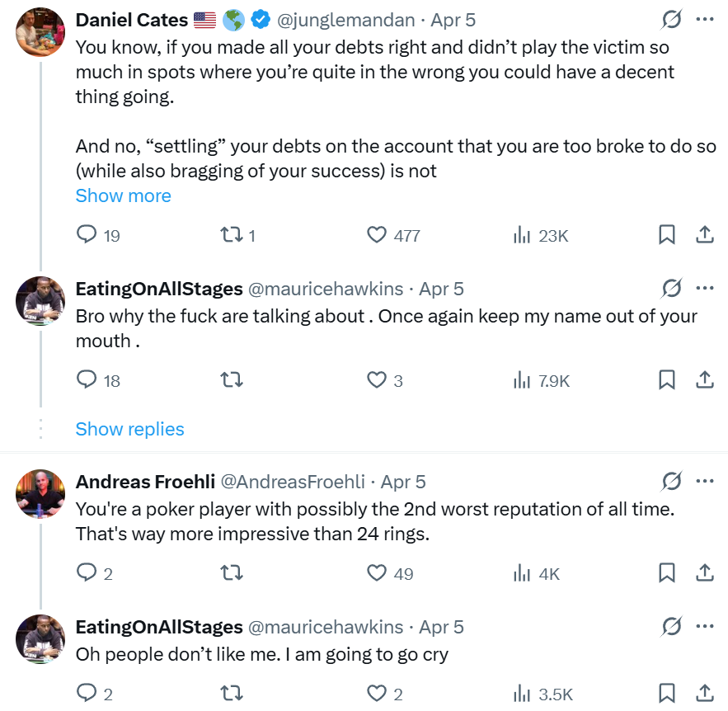Screen dimensions: 728x711
Task: Open Andreas Froehli's profile name link
Action: (x=143, y=481)
